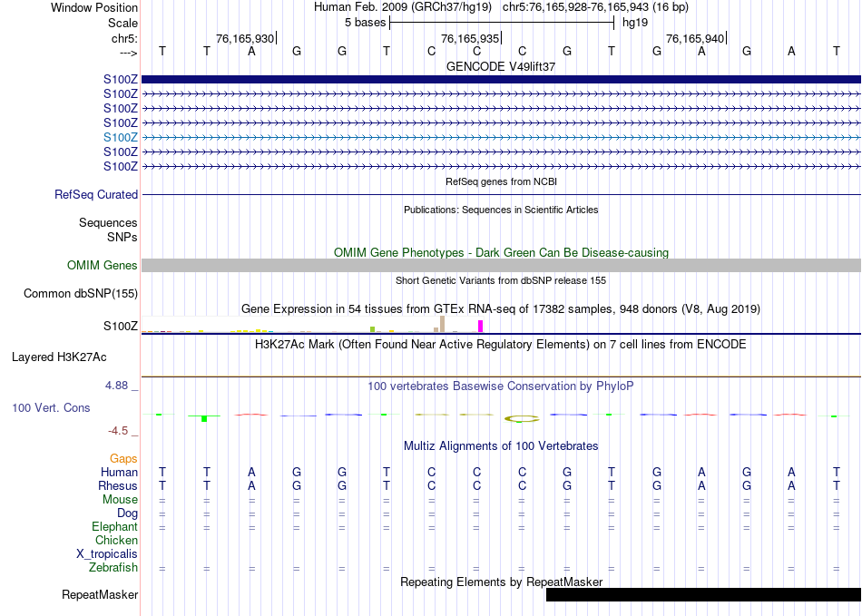862x616 pixels.
Task: Click the Human species row label
Action: [x=119, y=472]
